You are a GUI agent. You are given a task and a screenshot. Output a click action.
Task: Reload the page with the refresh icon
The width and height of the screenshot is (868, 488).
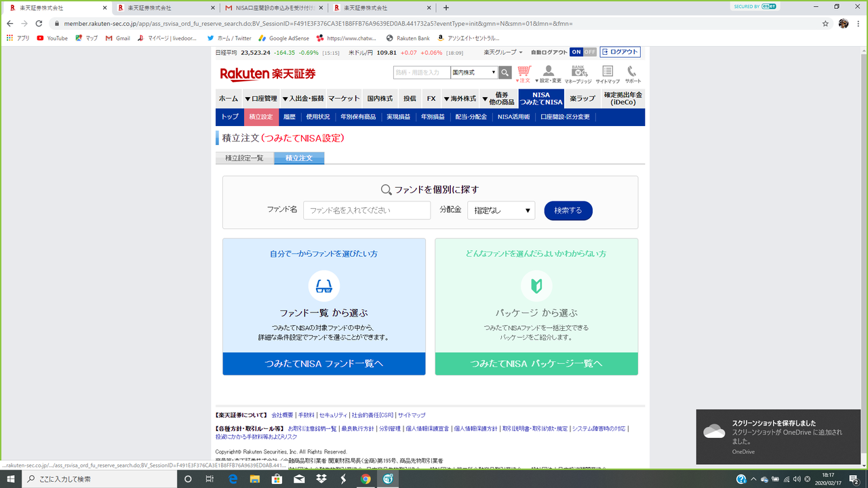[x=40, y=23]
